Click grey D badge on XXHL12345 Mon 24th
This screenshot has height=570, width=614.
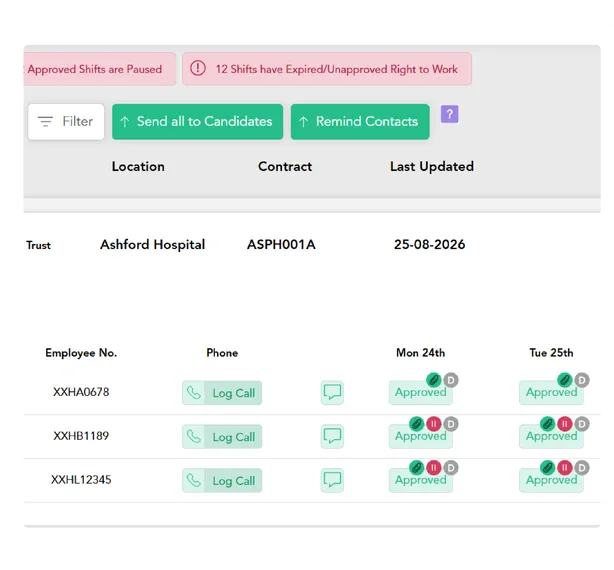(x=451, y=467)
